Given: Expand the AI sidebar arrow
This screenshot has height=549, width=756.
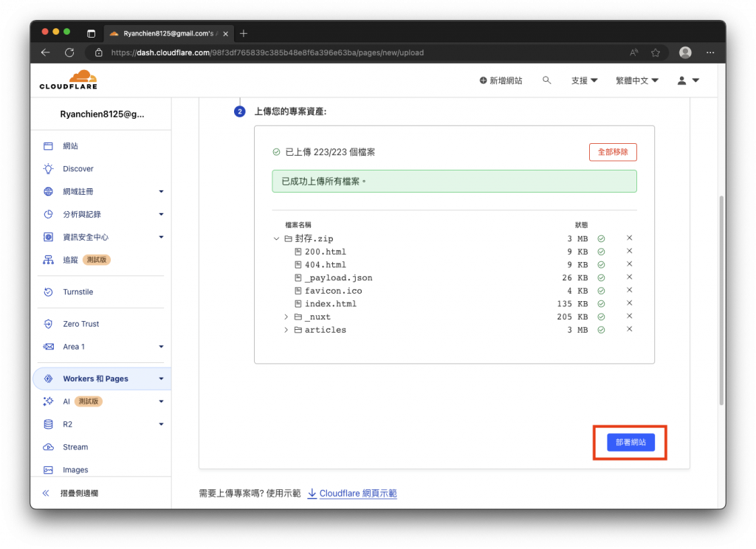Looking at the screenshot, I should tap(161, 401).
